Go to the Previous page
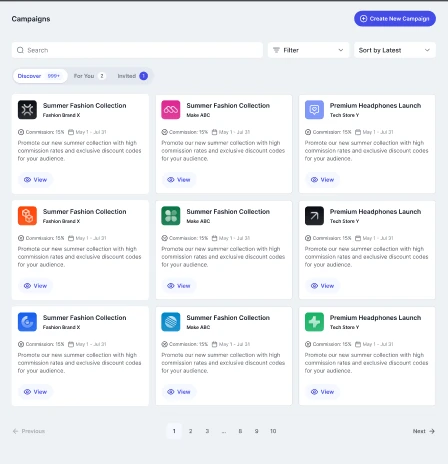The image size is (448, 464). 29,431
